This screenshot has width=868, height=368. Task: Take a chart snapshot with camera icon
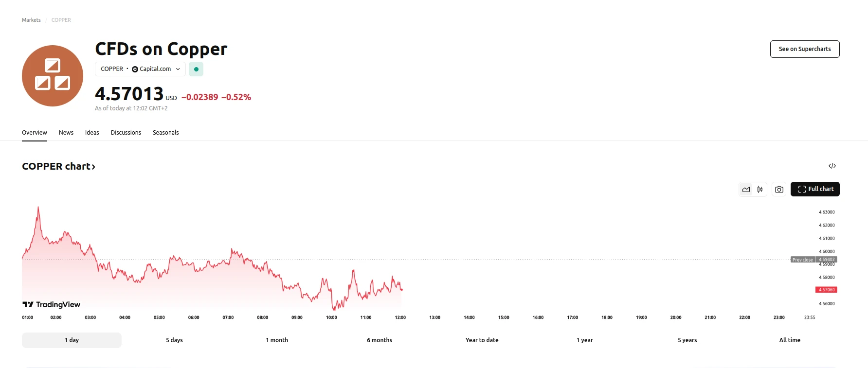pos(779,190)
